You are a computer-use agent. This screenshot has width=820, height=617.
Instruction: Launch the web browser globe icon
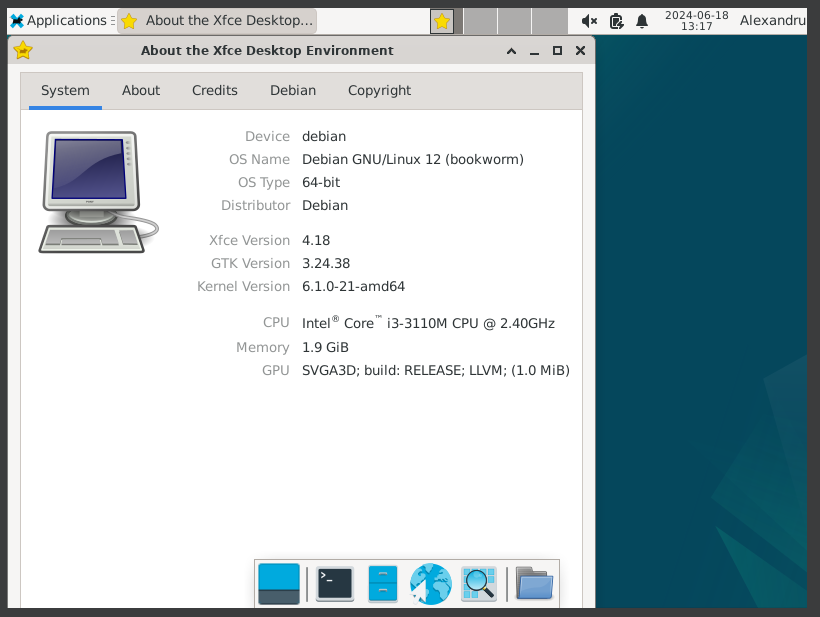point(430,584)
